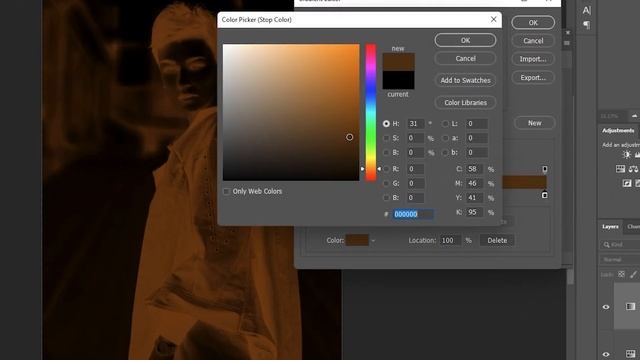This screenshot has height=360, width=640.
Task: Select the Lab b radio button
Action: tap(445, 153)
